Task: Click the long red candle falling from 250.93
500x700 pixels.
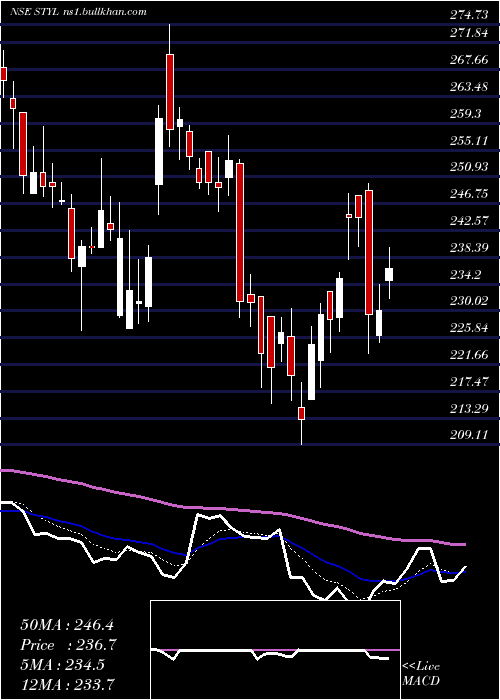Action: tap(240, 233)
